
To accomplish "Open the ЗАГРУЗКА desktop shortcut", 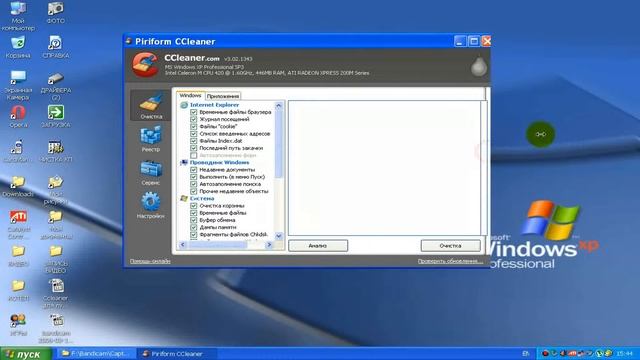I will point(56,116).
